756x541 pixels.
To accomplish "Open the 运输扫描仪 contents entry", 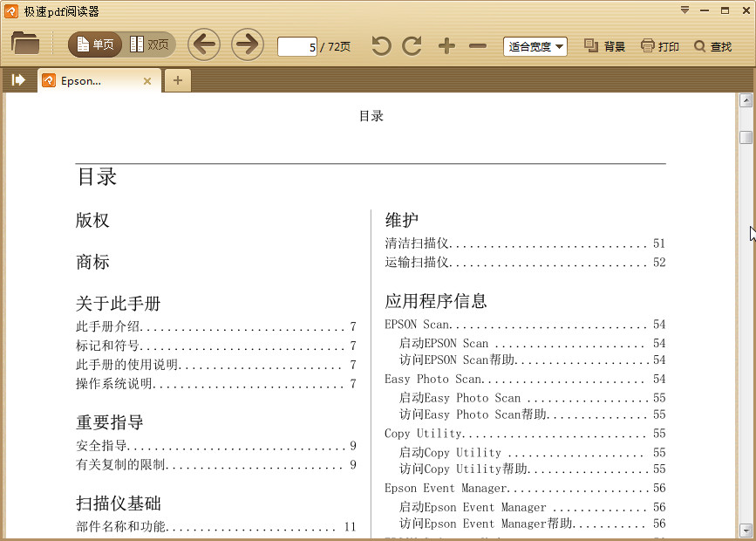I will [x=525, y=262].
